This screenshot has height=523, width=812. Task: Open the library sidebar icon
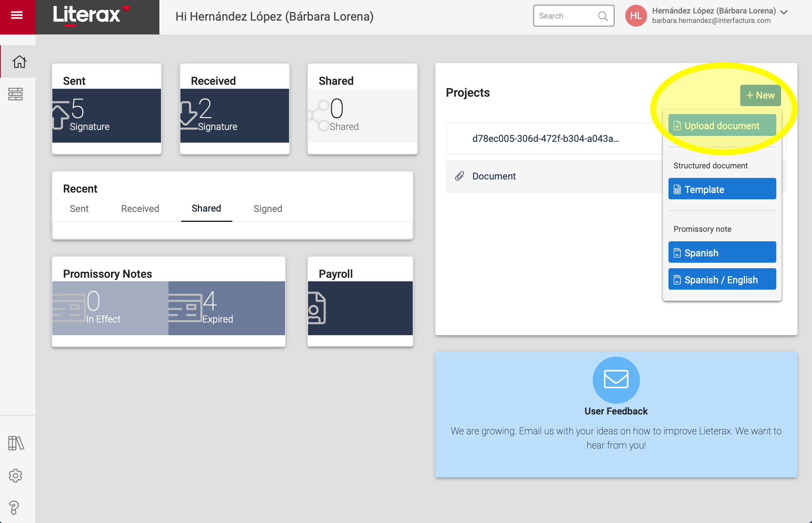pos(16,443)
